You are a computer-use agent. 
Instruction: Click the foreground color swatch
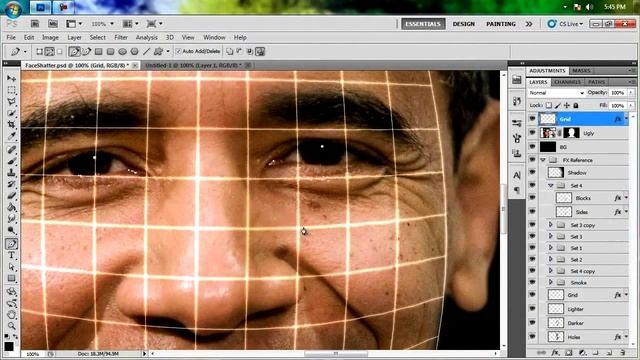tap(9, 347)
